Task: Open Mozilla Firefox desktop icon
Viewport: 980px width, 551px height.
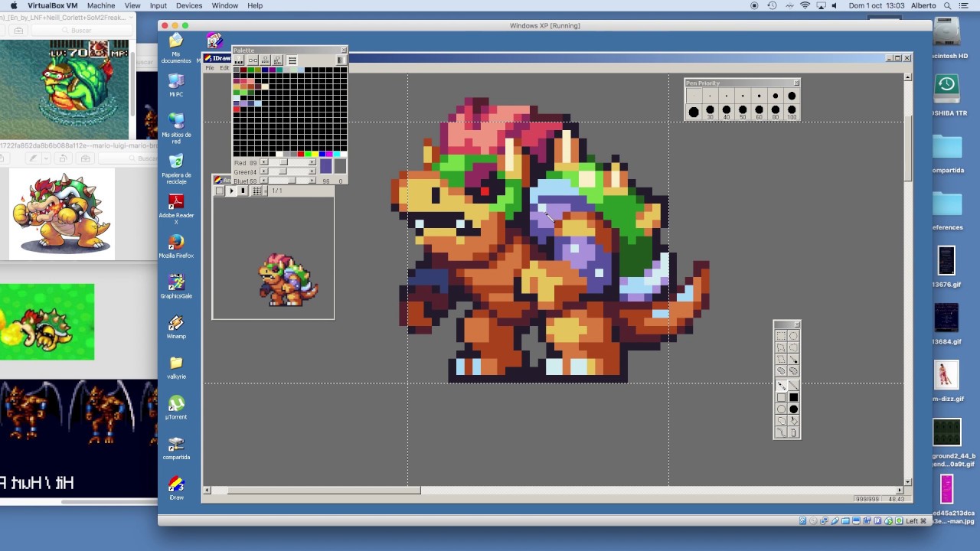Action: click(x=176, y=246)
